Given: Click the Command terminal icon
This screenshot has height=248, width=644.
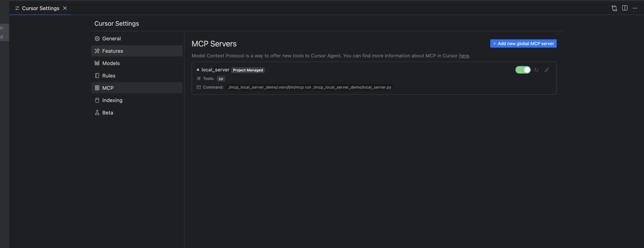Looking at the screenshot, I should [199, 87].
